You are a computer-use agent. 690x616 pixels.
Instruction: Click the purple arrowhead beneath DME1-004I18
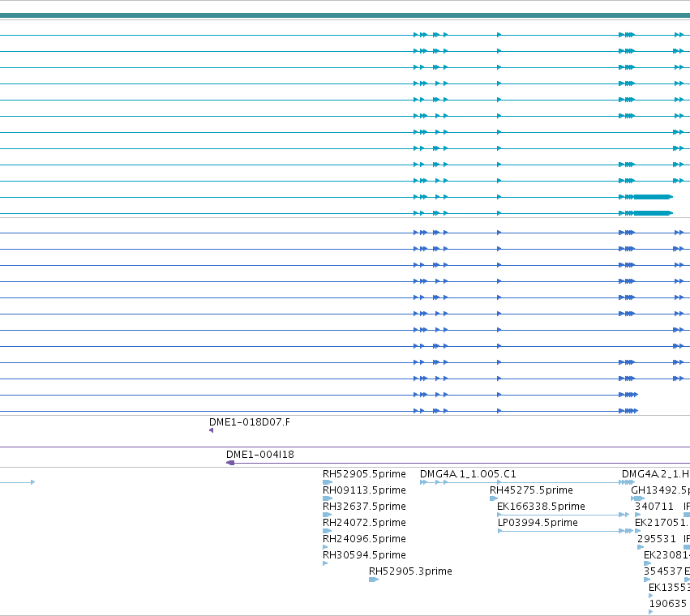click(230, 463)
